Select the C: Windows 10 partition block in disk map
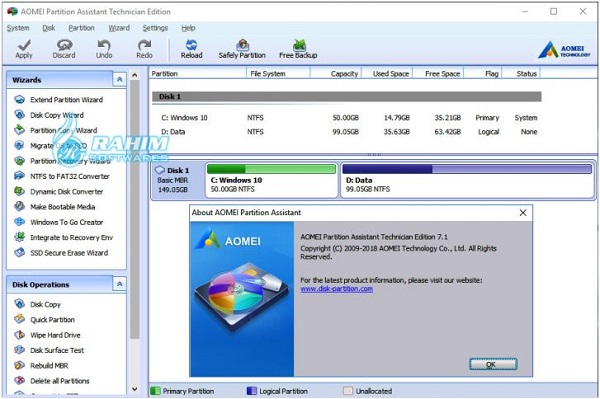 (x=272, y=180)
